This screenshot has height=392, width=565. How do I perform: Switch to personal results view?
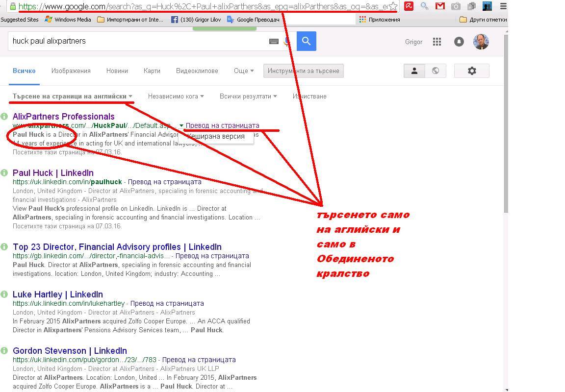pyautogui.click(x=414, y=71)
